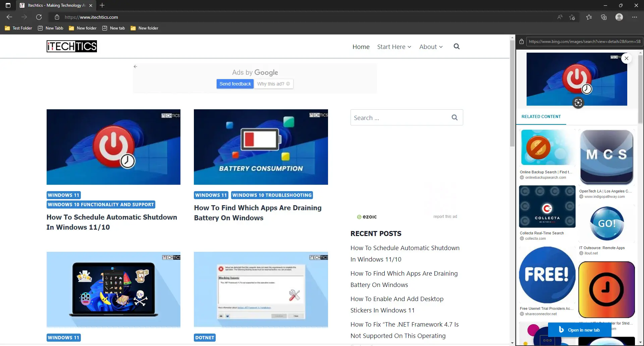Image resolution: width=644 pixels, height=346 pixels.
Task: Open the New tab bookmark
Action: click(114, 28)
